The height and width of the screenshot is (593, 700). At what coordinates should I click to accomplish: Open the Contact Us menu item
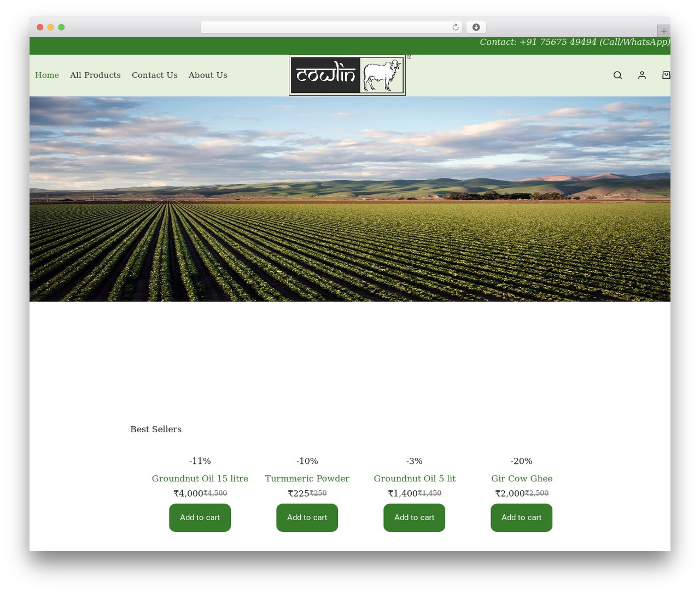click(155, 75)
